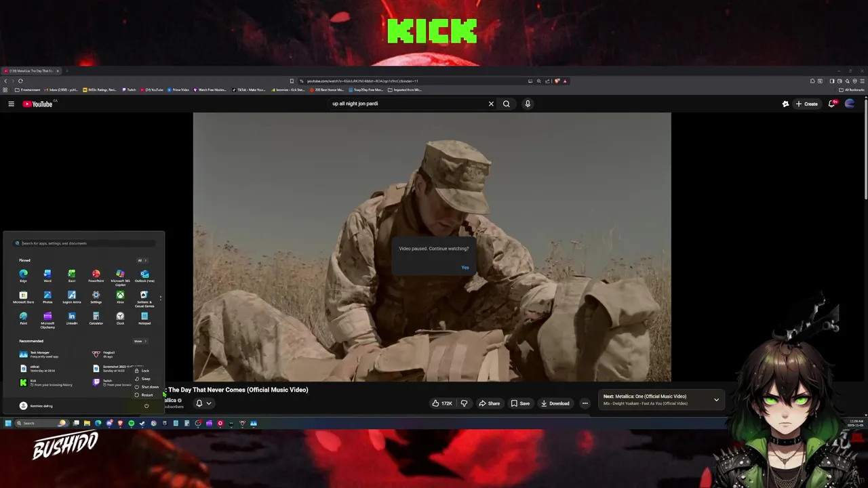Select Shut down from power menu
Screen dimensions: 868x488
[x=147, y=387]
